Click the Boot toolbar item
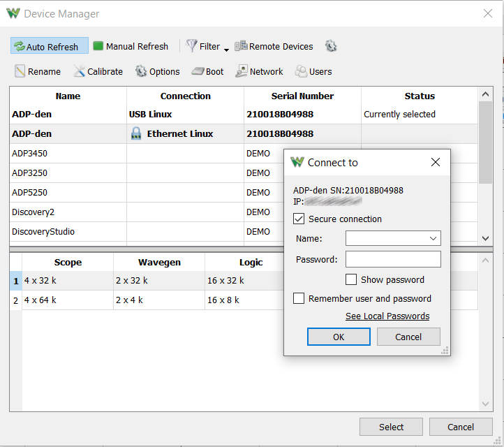The height and width of the screenshot is (447, 504). coord(207,71)
